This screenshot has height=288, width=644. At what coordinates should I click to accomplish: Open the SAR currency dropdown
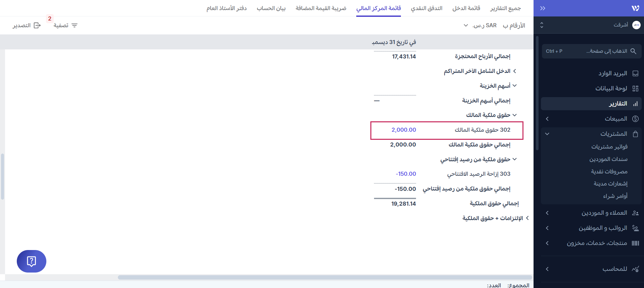(466, 26)
